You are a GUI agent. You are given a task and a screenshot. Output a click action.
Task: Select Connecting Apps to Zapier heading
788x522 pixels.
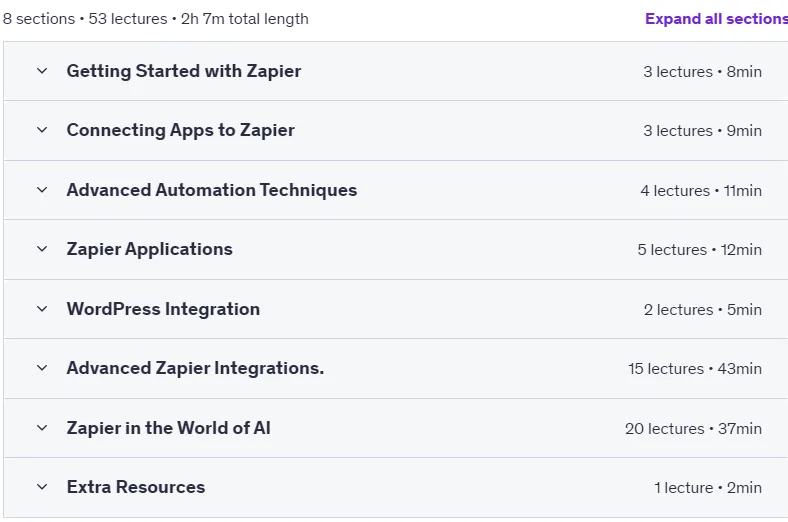(x=180, y=130)
